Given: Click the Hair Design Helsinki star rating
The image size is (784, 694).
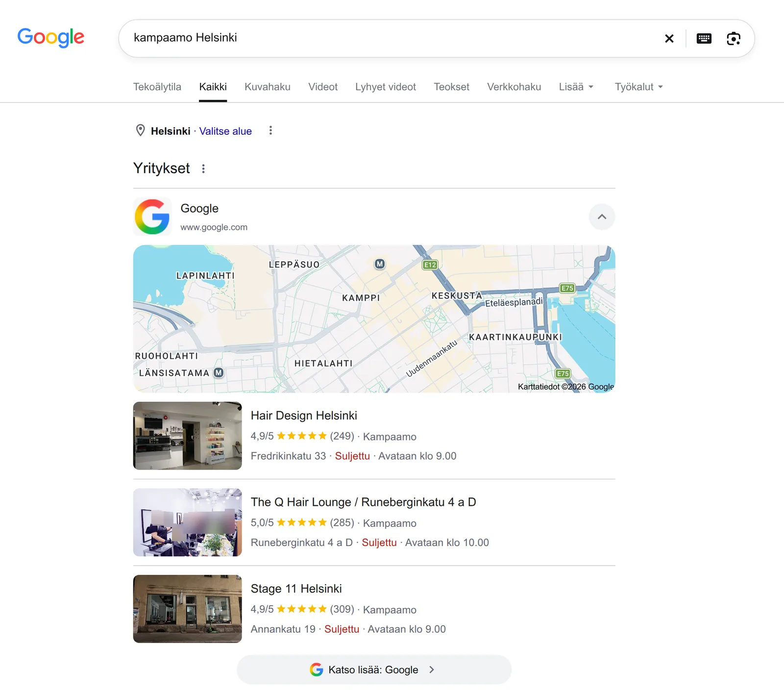Looking at the screenshot, I should (x=301, y=436).
